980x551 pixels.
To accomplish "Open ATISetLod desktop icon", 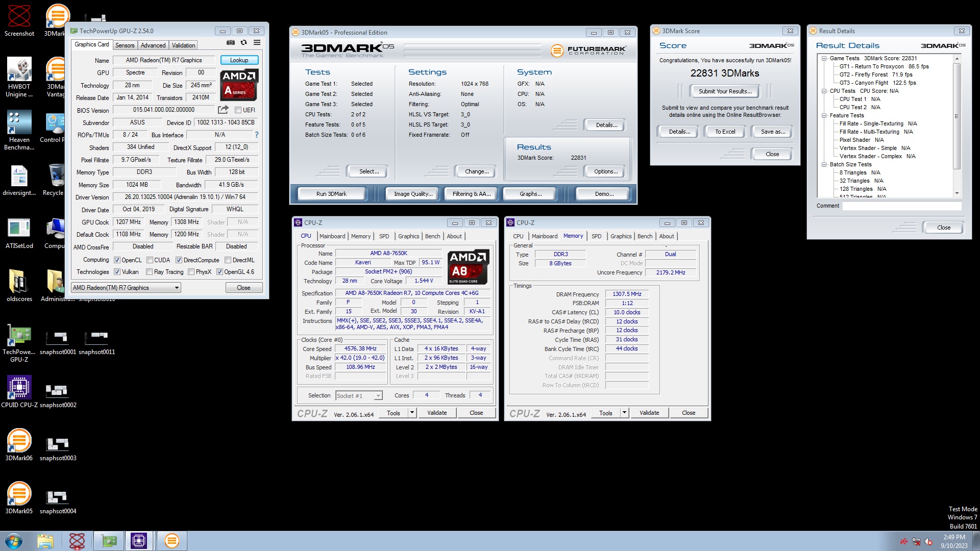I will 19,234.
